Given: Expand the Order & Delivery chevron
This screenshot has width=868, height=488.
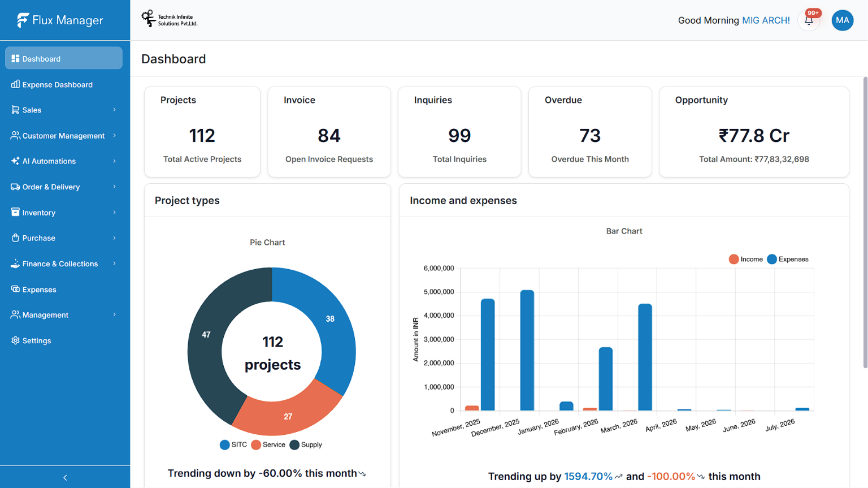Looking at the screenshot, I should [x=114, y=187].
